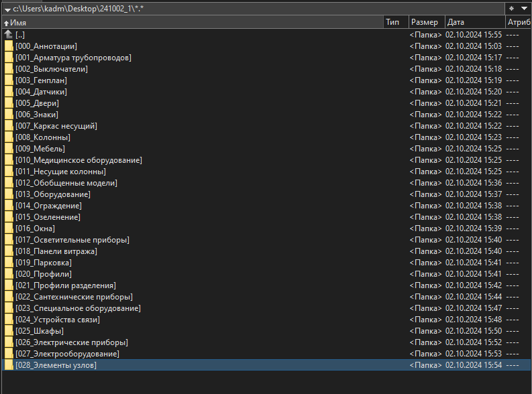Click the folder icon of 016_Окна

point(9,228)
